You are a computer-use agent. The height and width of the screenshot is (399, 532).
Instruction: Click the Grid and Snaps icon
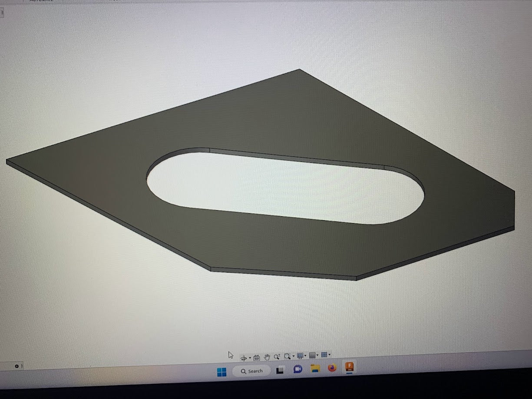[312, 356]
